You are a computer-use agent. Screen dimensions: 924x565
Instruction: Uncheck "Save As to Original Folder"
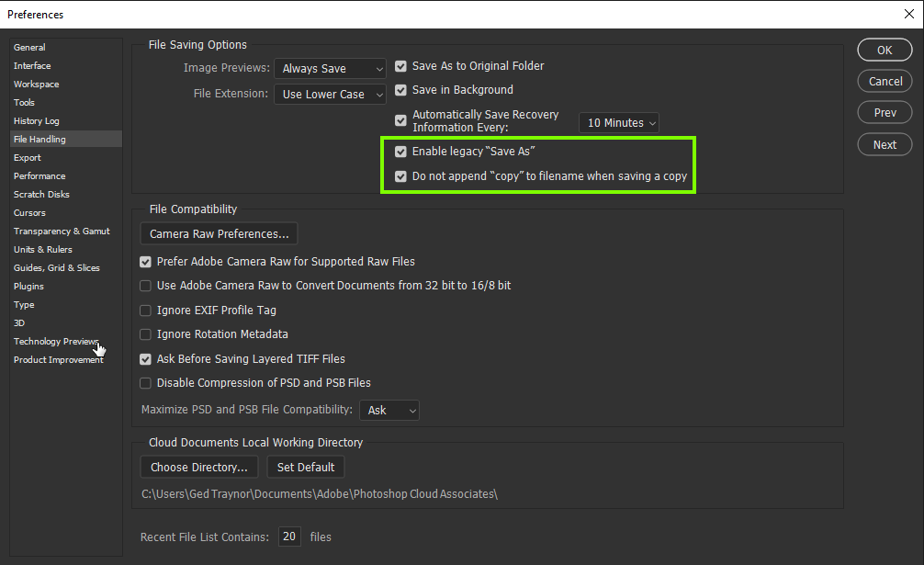[x=400, y=66]
